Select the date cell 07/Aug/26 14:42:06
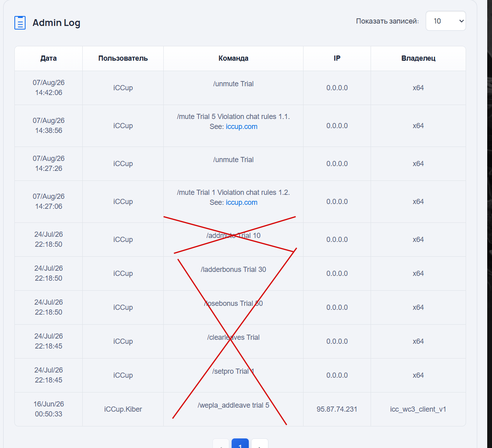The image size is (492, 448). coord(49,87)
